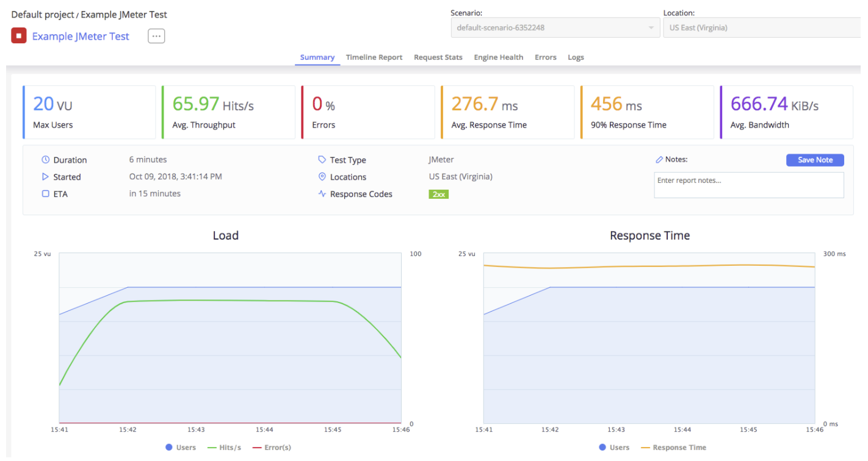Open the Timeline Report tab
The image size is (868, 461).
point(374,57)
